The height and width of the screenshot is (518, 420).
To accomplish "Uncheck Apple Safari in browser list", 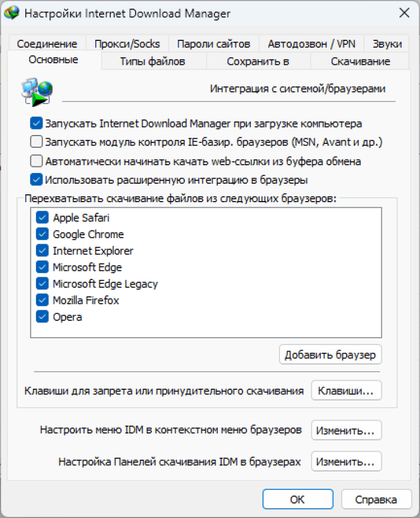I will tap(43, 217).
